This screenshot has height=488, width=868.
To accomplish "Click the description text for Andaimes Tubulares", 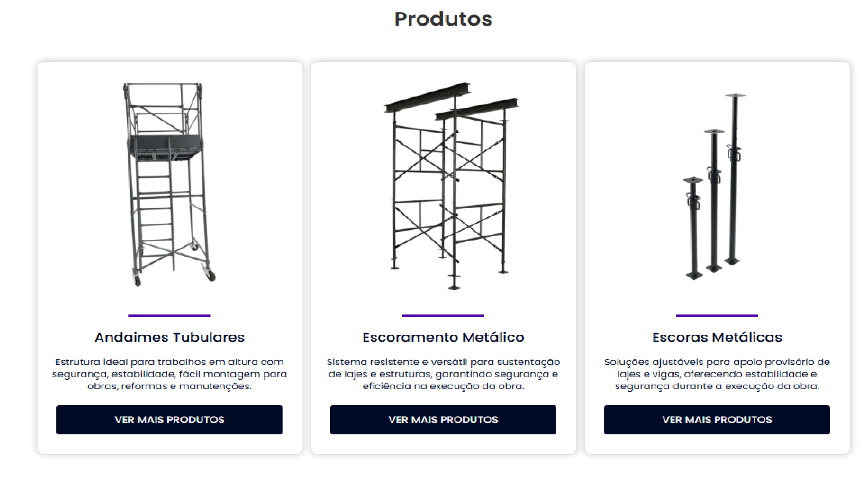I will tap(169, 374).
